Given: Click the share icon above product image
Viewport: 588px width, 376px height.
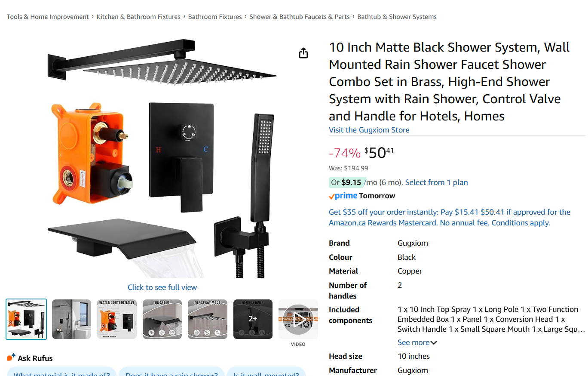Looking at the screenshot, I should coord(303,53).
